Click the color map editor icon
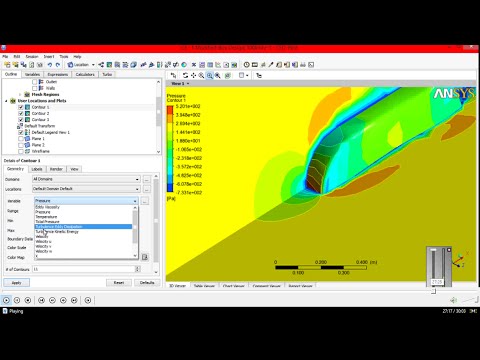This screenshot has width=480, height=360. [x=145, y=257]
